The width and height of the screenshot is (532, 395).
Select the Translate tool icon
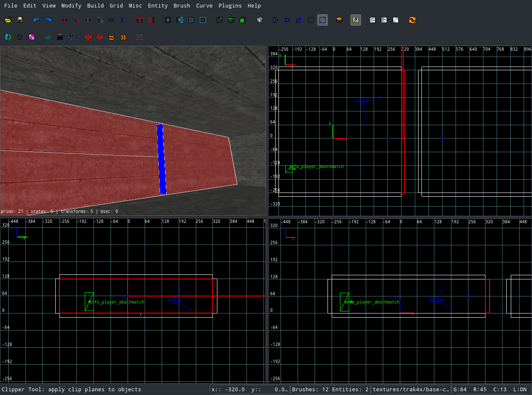click(x=276, y=20)
